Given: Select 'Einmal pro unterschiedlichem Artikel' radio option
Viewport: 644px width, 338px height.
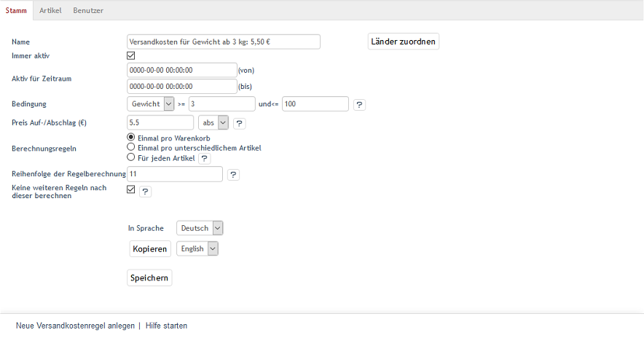Looking at the screenshot, I should (x=131, y=147).
